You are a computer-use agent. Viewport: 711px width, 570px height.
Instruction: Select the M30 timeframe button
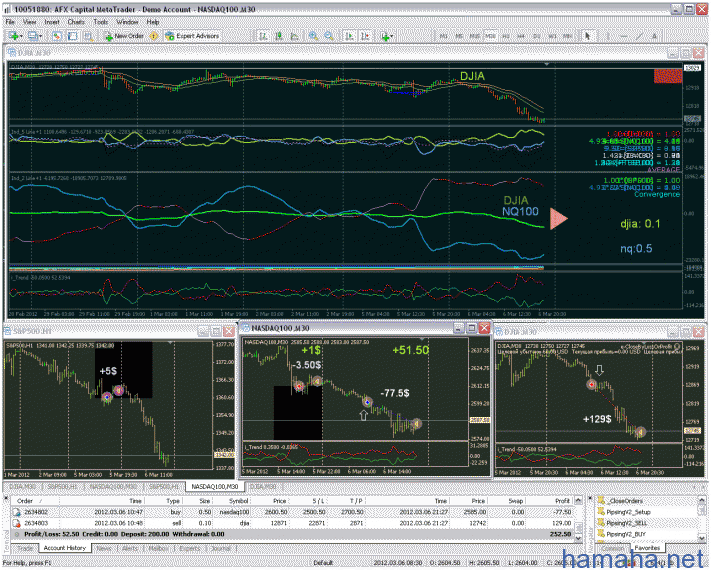[x=490, y=36]
